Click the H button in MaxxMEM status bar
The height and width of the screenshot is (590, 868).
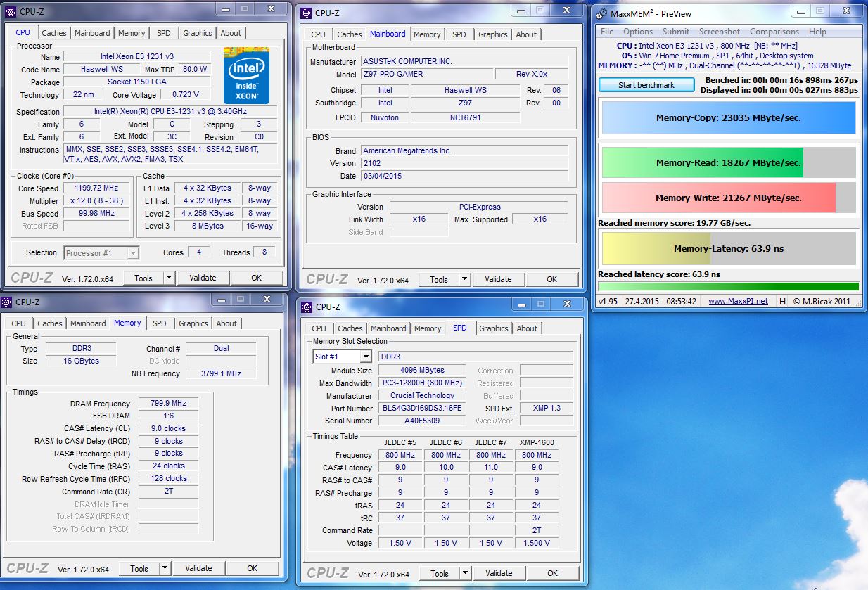tap(783, 301)
